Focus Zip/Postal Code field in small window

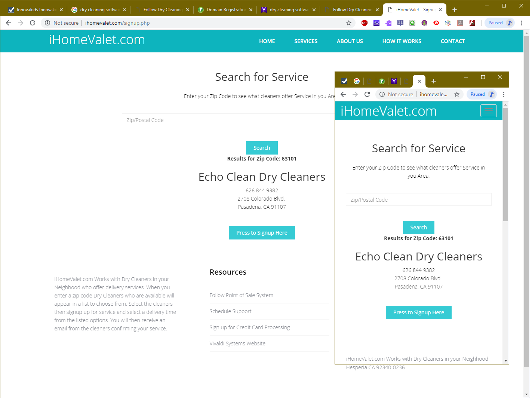tap(419, 199)
